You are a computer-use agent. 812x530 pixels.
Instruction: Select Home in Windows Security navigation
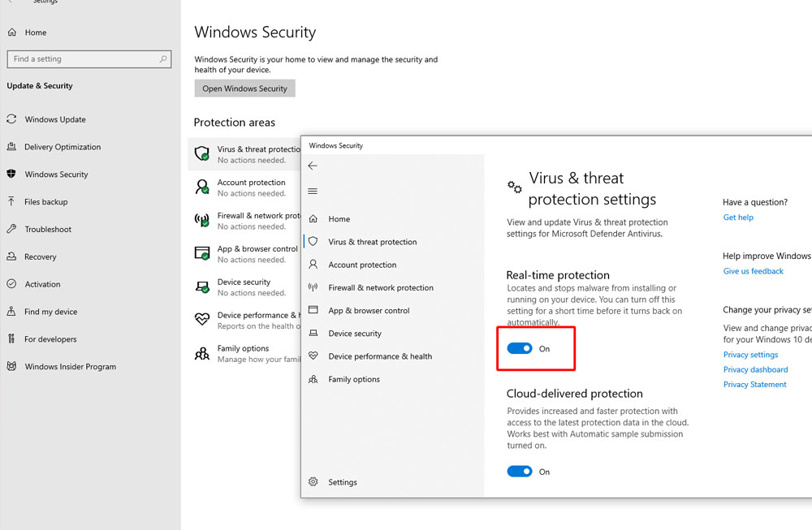(339, 219)
